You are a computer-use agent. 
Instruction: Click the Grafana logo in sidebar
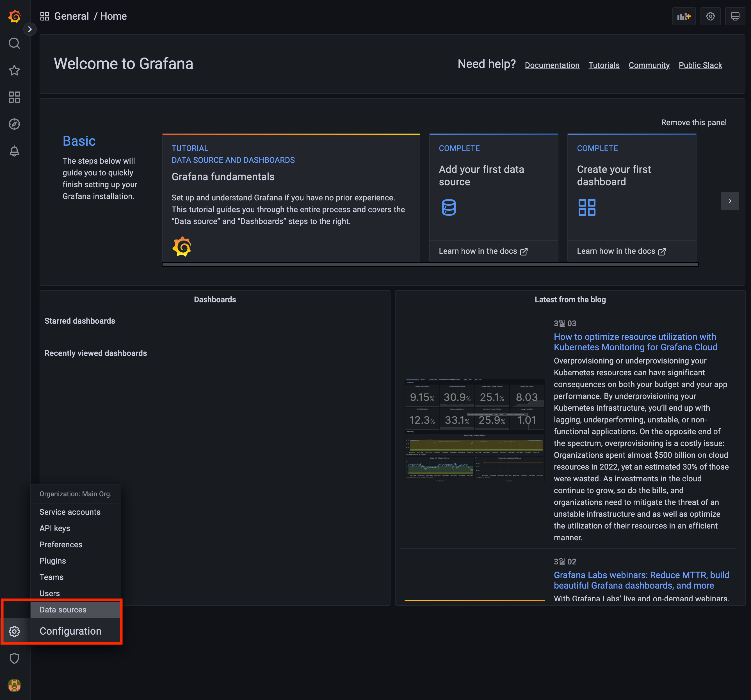(x=14, y=16)
